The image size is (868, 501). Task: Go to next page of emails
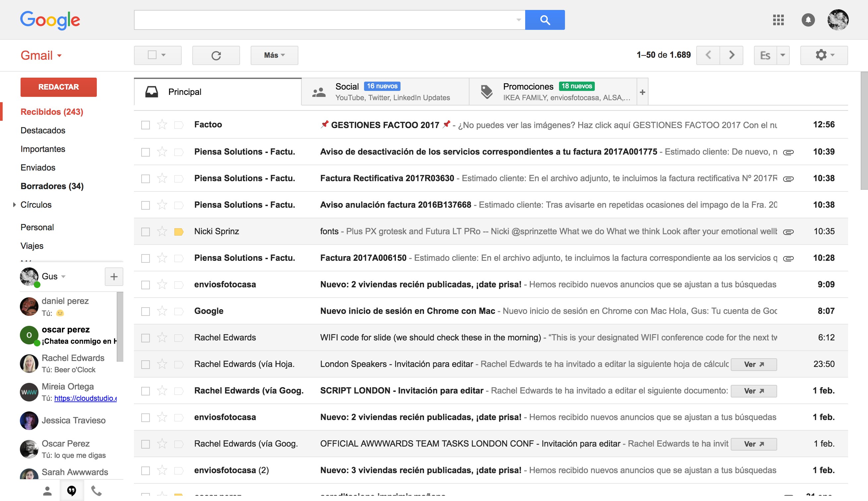pyautogui.click(x=731, y=55)
